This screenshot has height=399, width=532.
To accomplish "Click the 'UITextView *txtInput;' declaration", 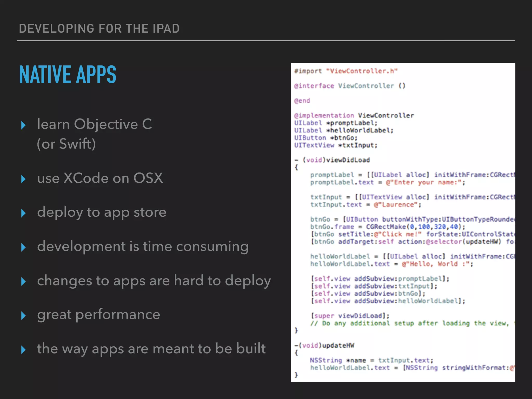I will coord(336,145).
